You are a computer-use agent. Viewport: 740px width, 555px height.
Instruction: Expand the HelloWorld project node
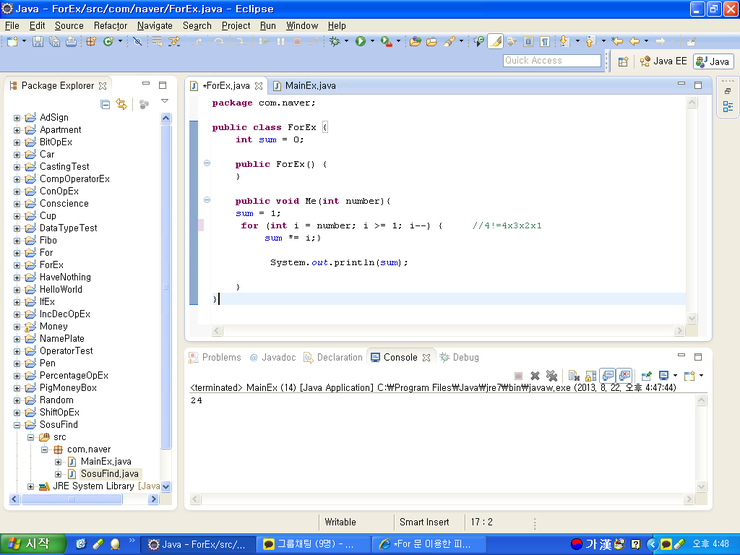click(17, 290)
